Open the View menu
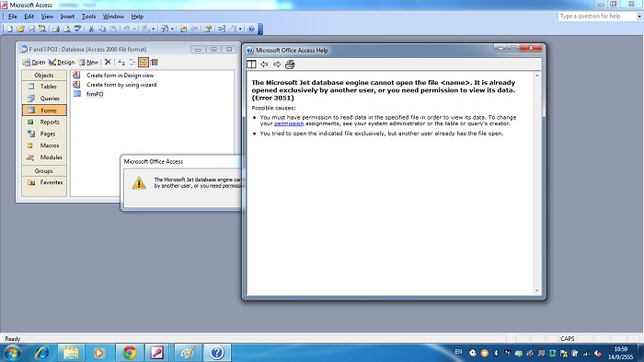Viewport: 644px width, 362px height. [47, 17]
